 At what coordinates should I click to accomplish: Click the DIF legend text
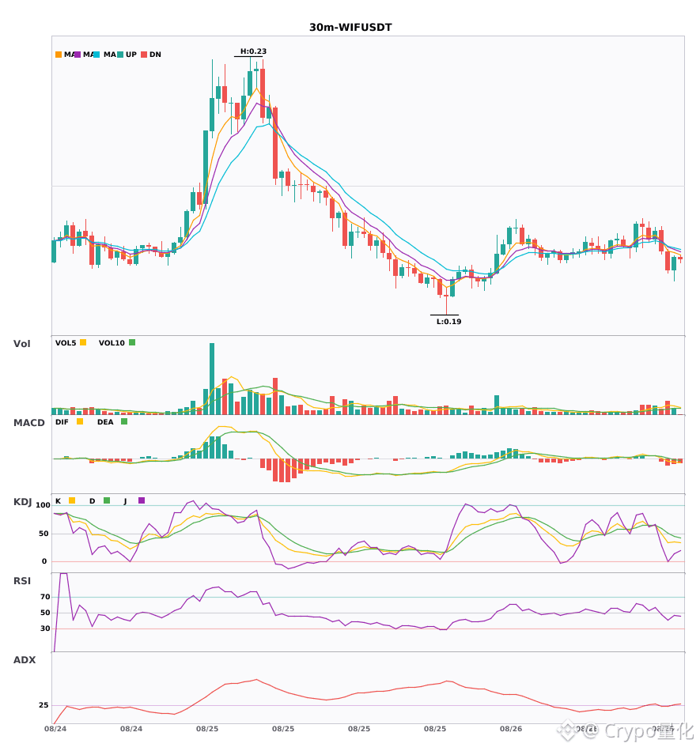click(62, 422)
